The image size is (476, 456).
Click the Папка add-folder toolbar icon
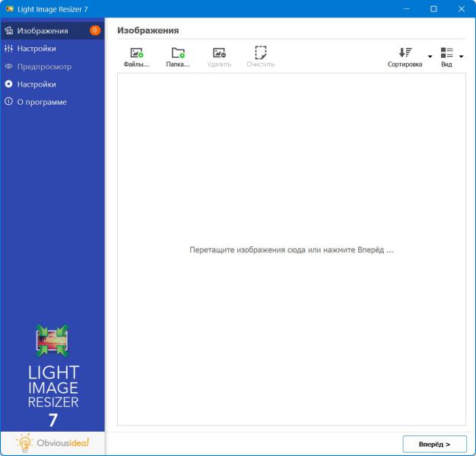[178, 53]
